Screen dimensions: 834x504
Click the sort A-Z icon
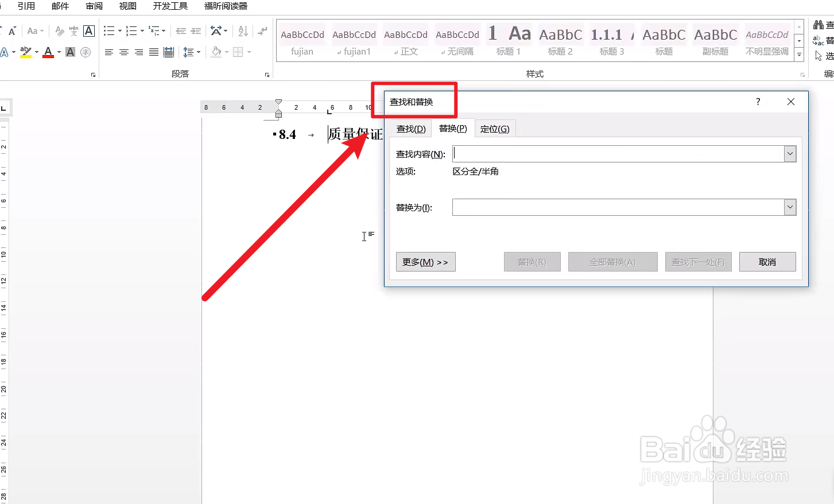tap(243, 31)
